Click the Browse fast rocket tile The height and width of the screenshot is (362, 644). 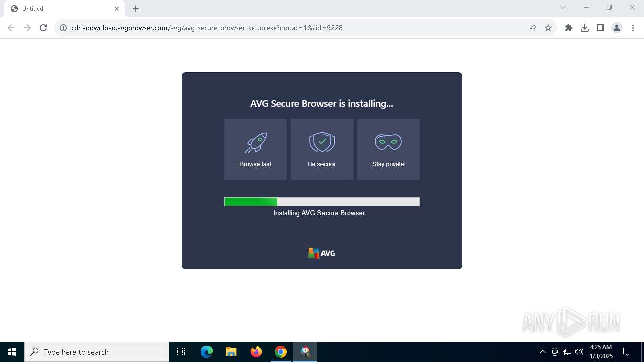256,149
